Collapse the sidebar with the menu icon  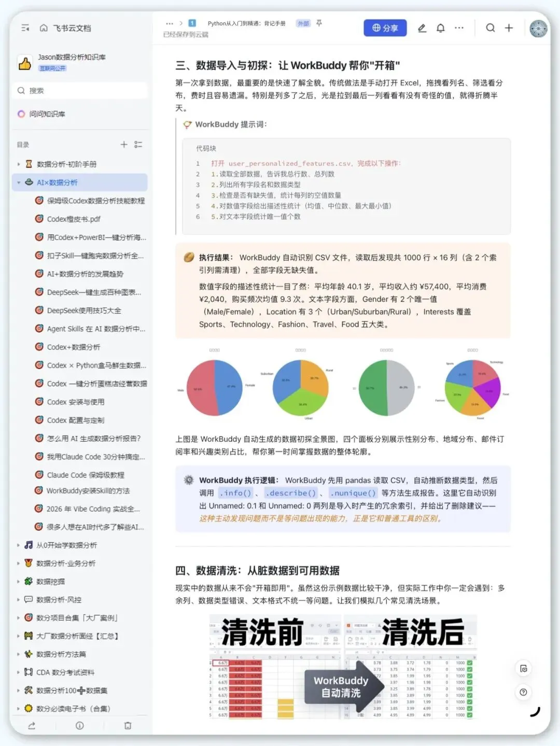click(25, 28)
